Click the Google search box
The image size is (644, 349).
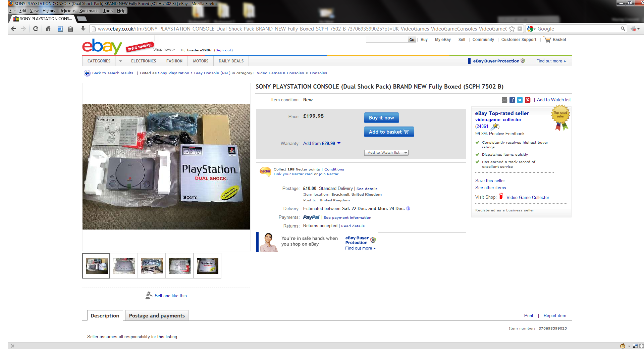pyautogui.click(x=578, y=29)
